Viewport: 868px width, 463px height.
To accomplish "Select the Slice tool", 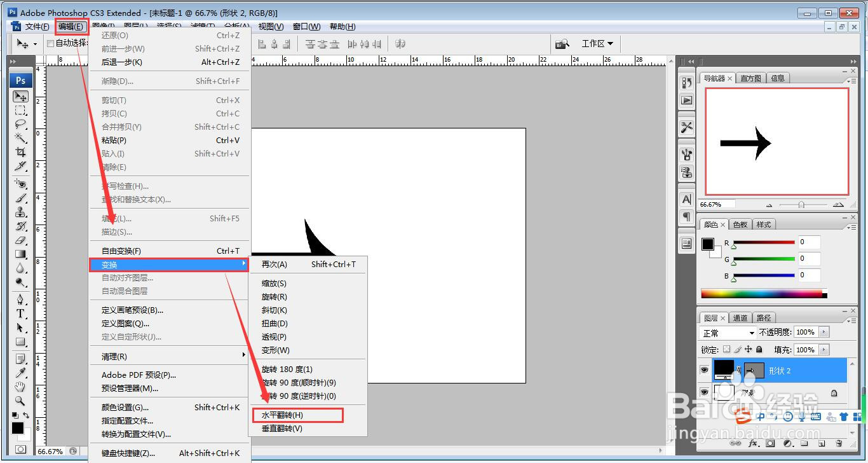I will [x=21, y=166].
